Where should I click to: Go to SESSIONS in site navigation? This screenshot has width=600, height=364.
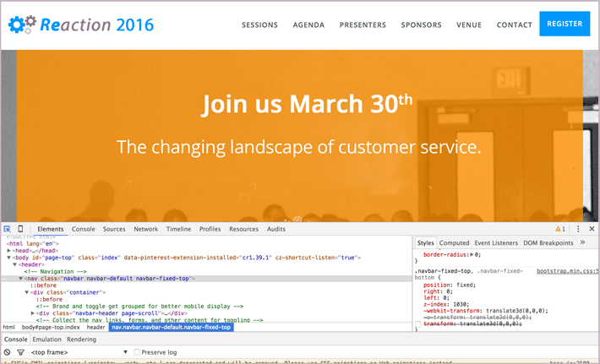(259, 24)
